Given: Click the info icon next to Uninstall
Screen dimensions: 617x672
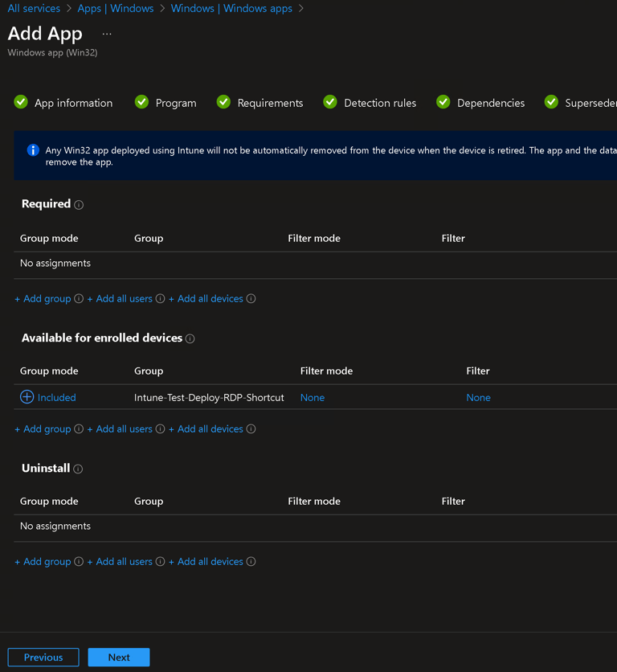Looking at the screenshot, I should pos(78,469).
